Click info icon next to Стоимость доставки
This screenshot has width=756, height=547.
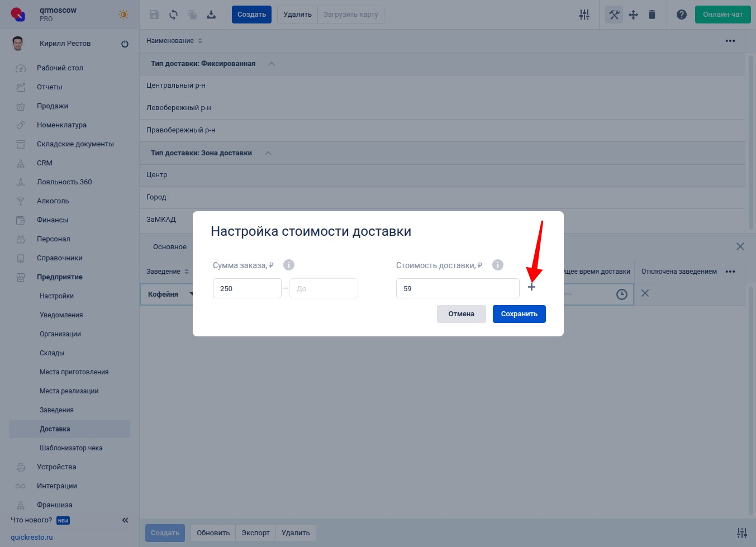pyautogui.click(x=498, y=265)
